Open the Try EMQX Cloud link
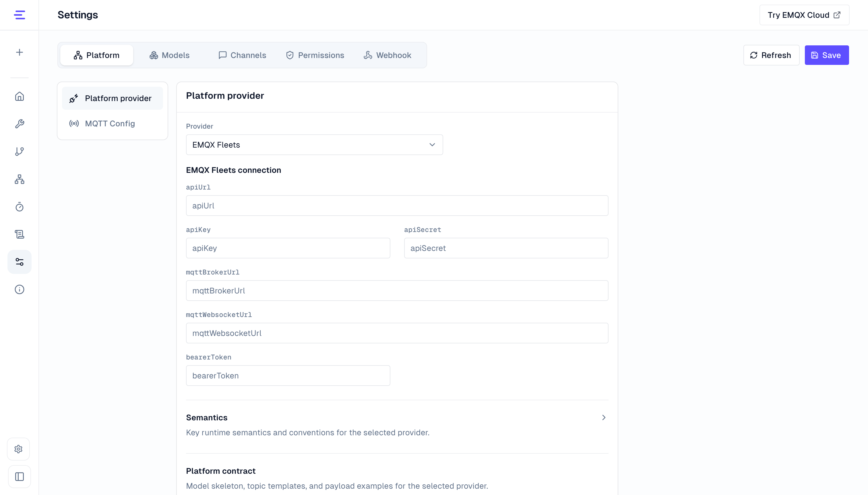 click(804, 15)
